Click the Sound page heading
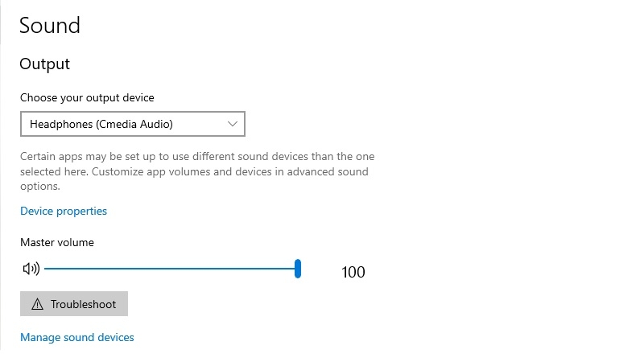 click(50, 25)
